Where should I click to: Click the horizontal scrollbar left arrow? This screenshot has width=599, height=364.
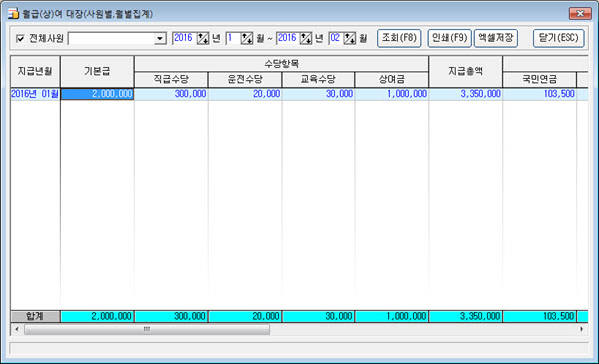click(x=16, y=329)
